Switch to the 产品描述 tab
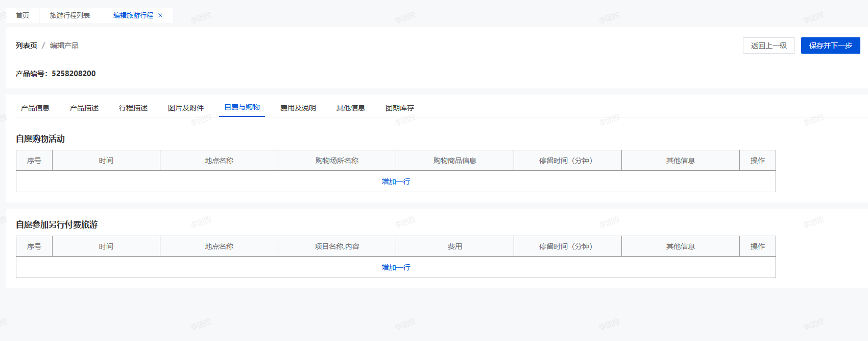868x341 pixels. [x=84, y=108]
